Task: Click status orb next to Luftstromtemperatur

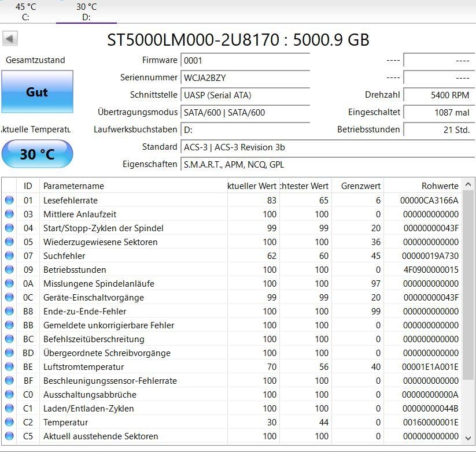Action: (x=9, y=367)
